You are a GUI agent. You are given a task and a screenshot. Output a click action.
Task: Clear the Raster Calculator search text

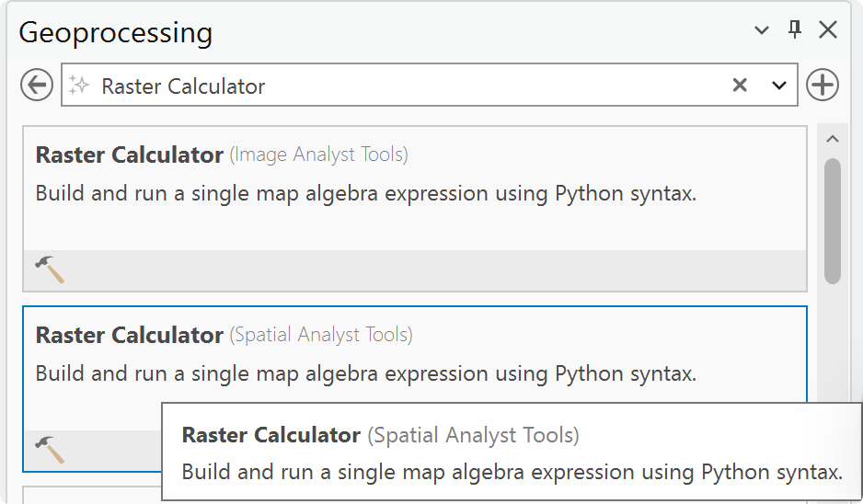740,85
